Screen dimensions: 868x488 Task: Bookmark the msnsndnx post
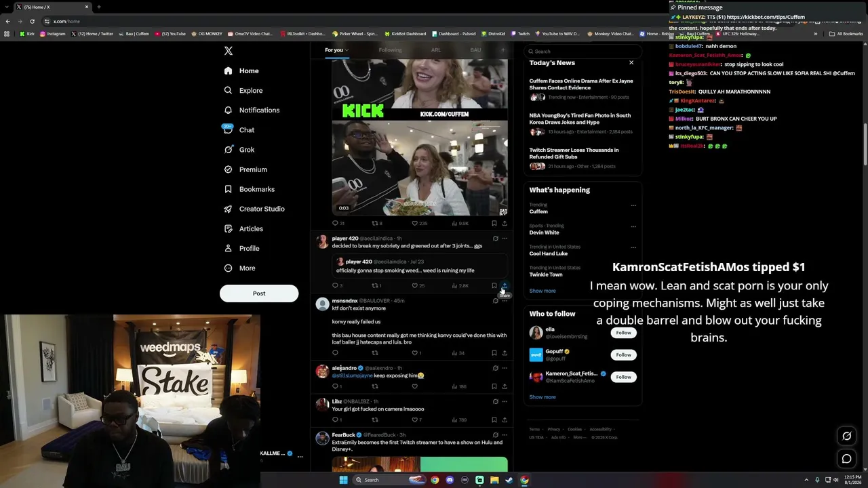pos(494,353)
